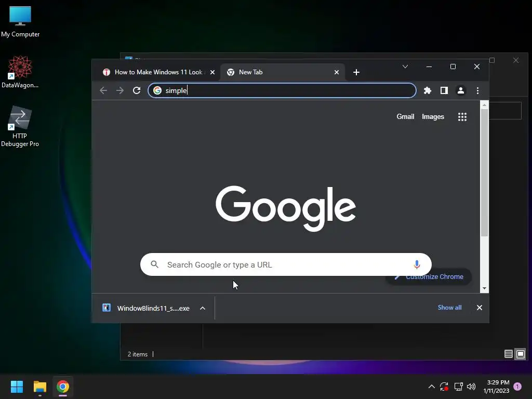Close the Chrome downloads bar
532x399 pixels.
tap(480, 308)
